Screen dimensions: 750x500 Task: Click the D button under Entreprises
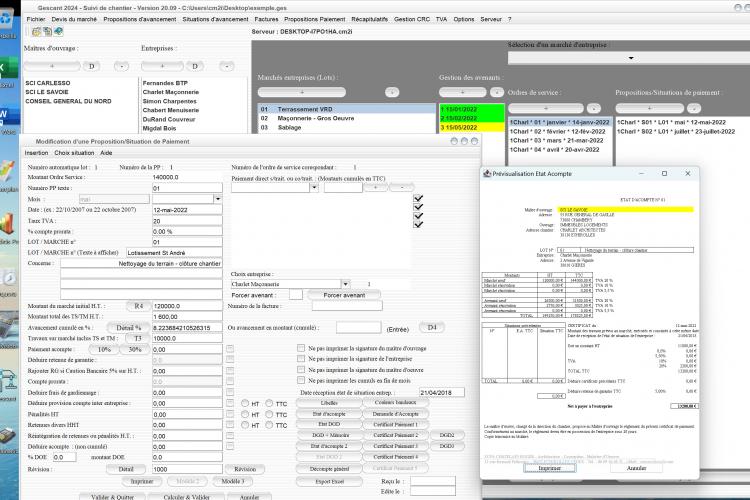point(195,66)
